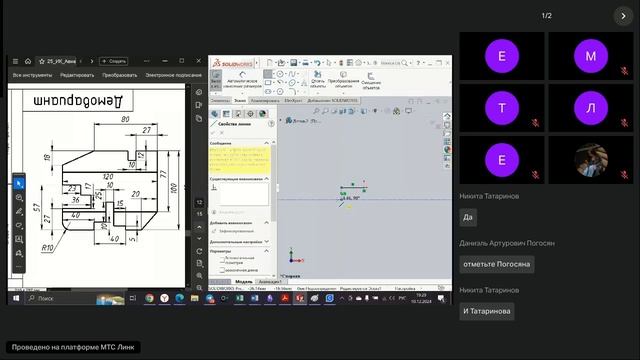
Task: Toggle the infinite length (Бесконечная длина) checkbox
Action: (x=222, y=270)
